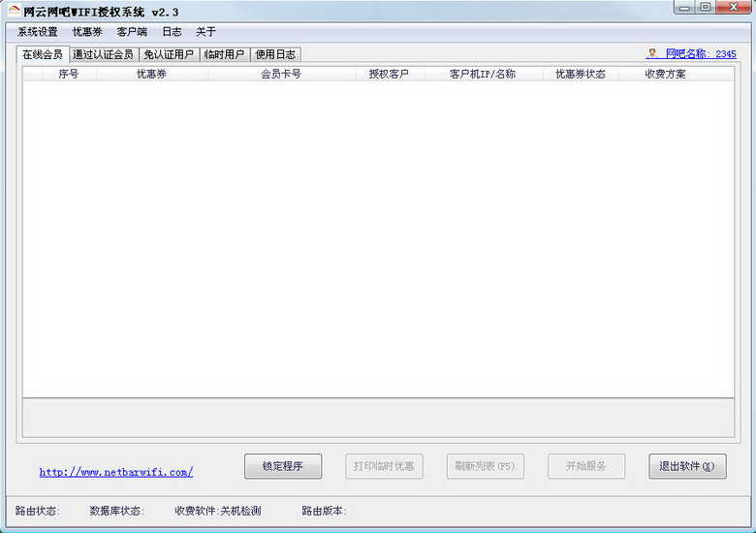Click the 路由状态 status label
756x533 pixels.
pos(37,511)
